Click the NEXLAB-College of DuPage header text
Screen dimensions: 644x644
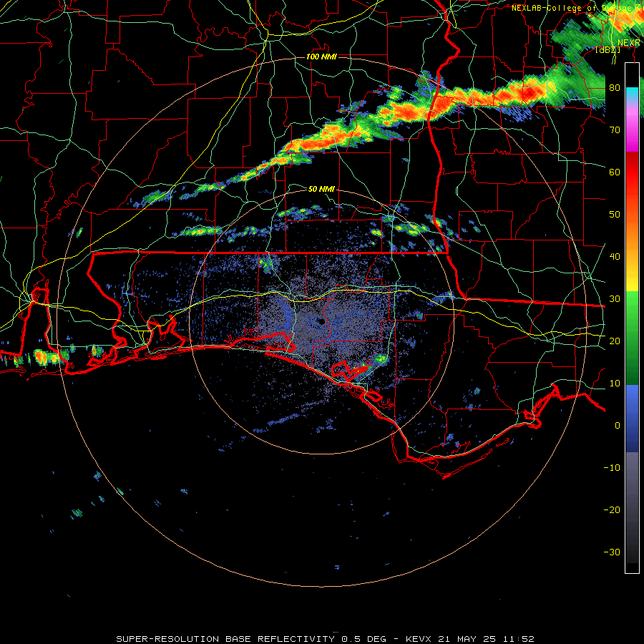(577, 8)
